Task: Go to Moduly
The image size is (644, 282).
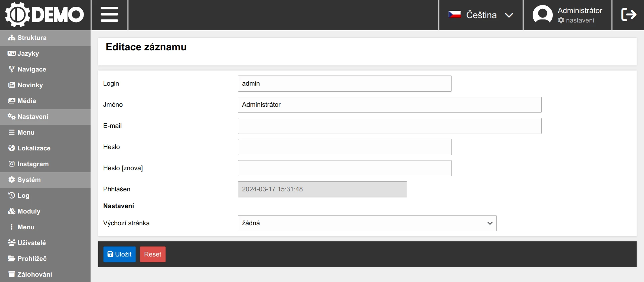Action: point(45,211)
